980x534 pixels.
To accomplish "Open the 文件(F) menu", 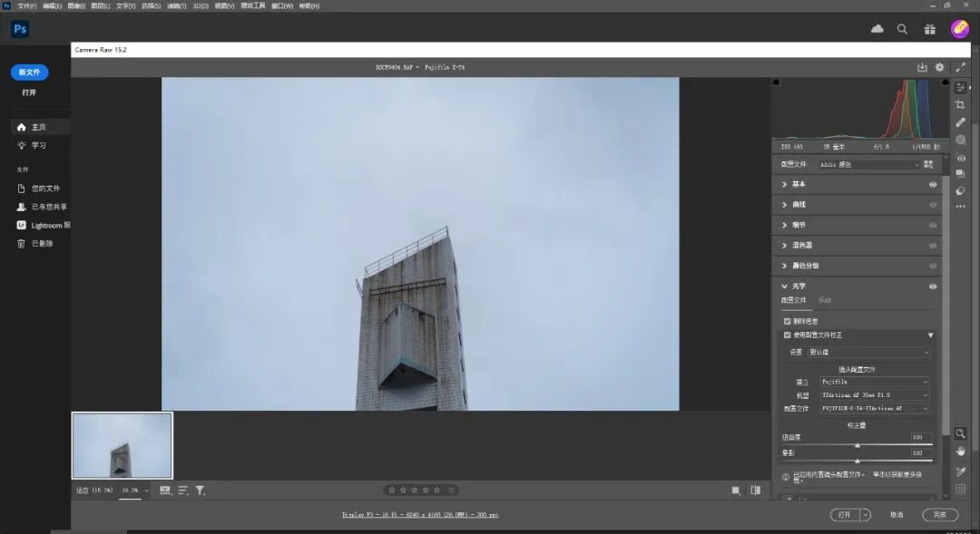I will point(27,5).
